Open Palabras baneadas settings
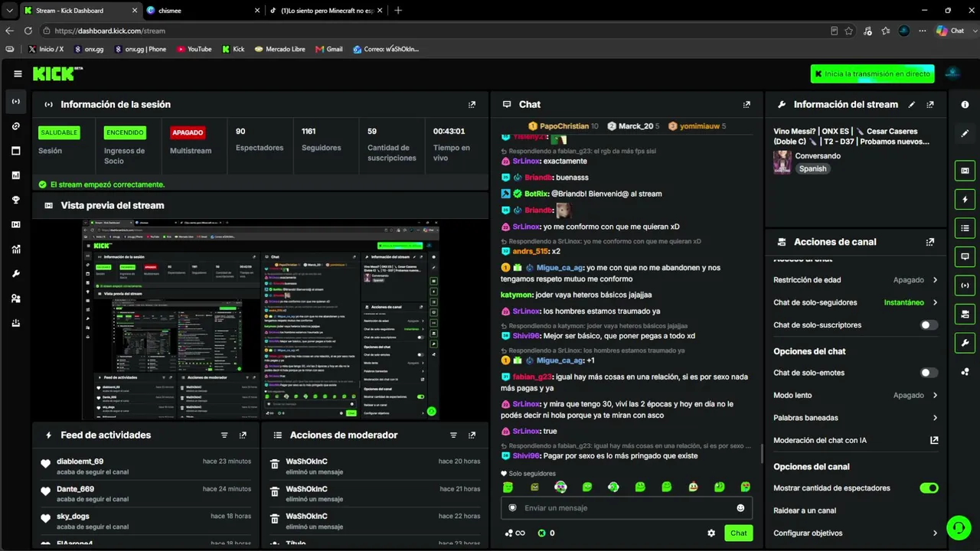The width and height of the screenshot is (980, 551). pyautogui.click(x=855, y=418)
